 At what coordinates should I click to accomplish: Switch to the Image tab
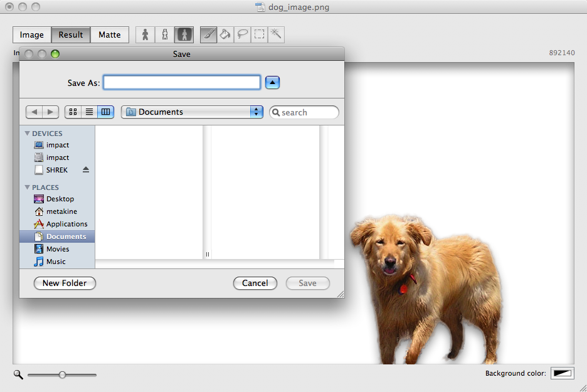click(32, 34)
